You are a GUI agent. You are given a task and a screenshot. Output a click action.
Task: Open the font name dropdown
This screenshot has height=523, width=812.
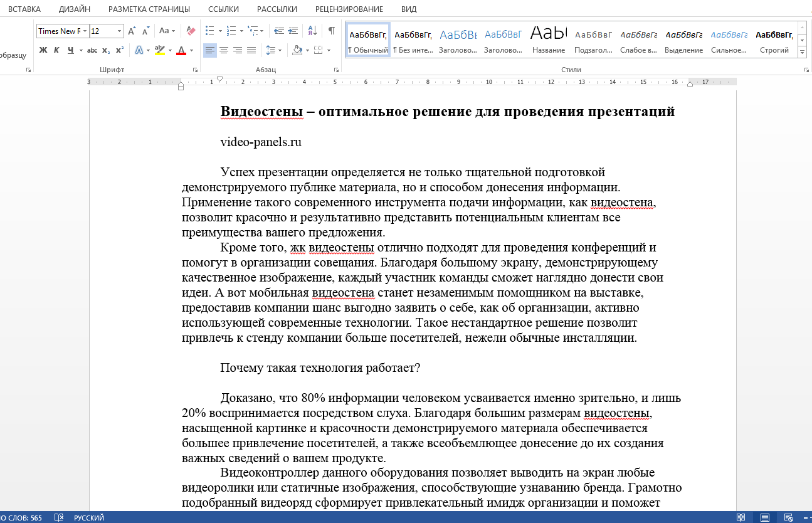tap(85, 31)
